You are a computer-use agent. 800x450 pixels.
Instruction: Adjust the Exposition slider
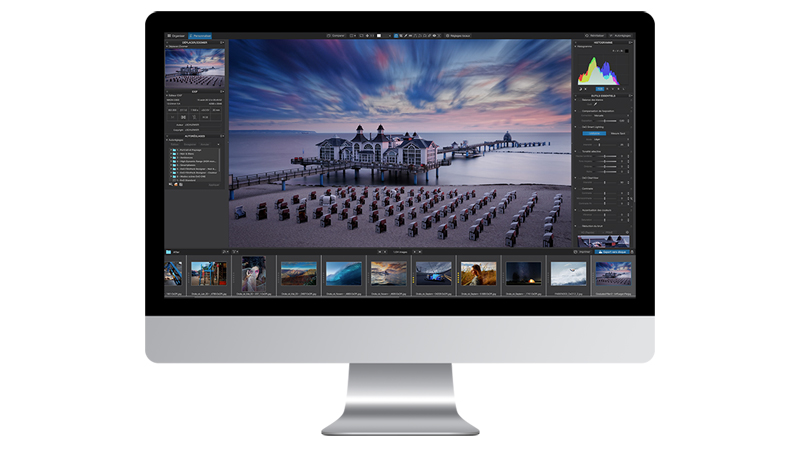603,121
